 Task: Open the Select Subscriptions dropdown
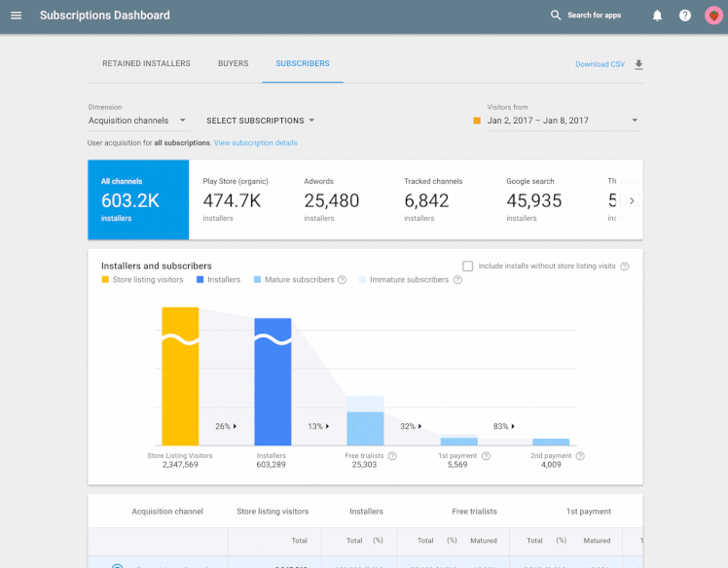click(x=261, y=121)
